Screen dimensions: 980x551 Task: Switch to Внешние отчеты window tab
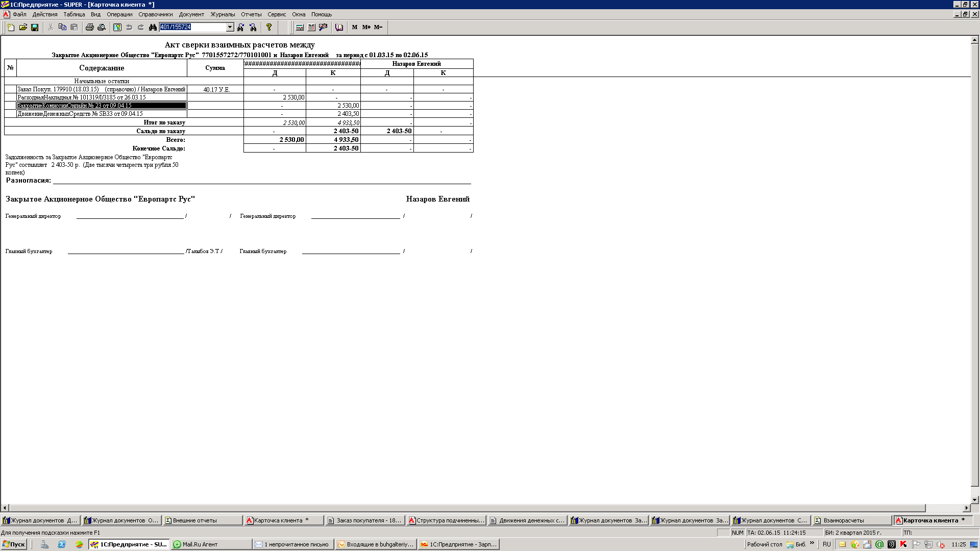(202, 520)
